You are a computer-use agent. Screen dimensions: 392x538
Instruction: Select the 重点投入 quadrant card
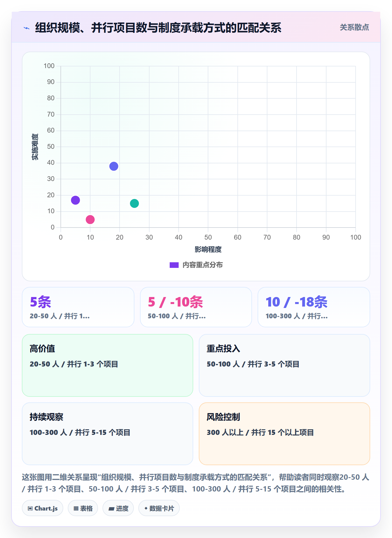coord(284,365)
